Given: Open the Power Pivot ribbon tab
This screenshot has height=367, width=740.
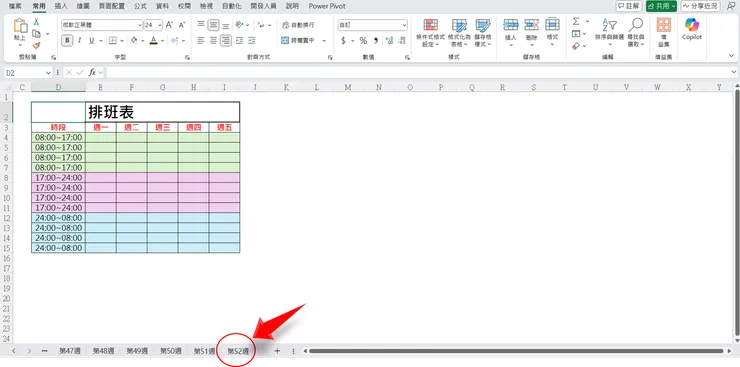Looking at the screenshot, I should pyautogui.click(x=327, y=7).
